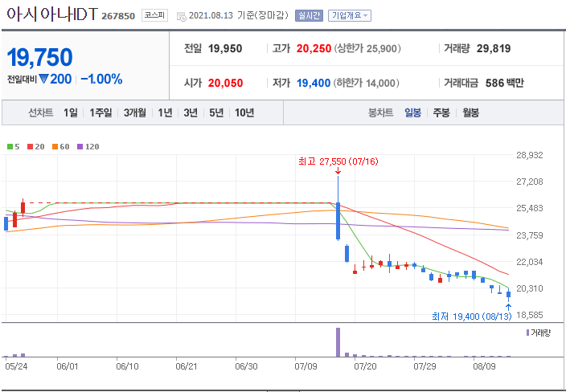The width and height of the screenshot is (566, 392).
Task: Click the 아시아나IDT stock name heading
Action: pyautogui.click(x=52, y=14)
